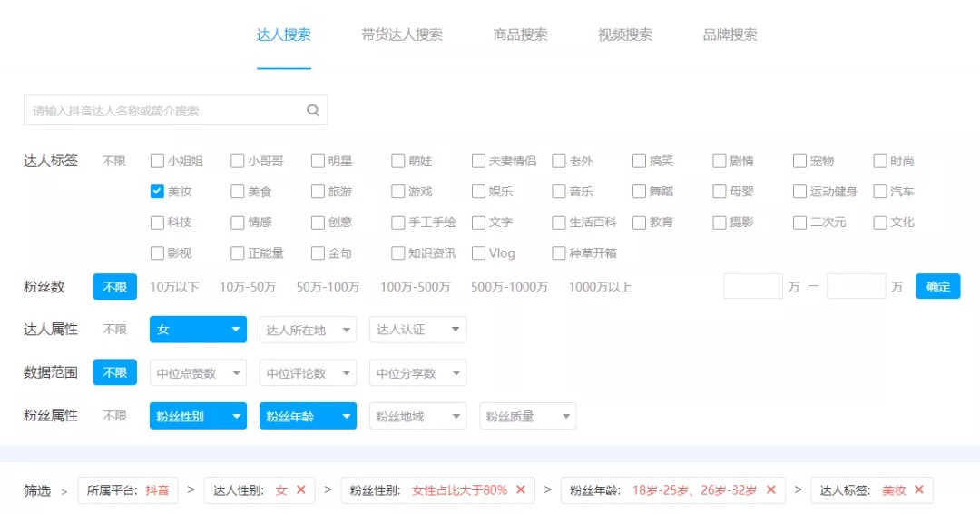Remove the 达人标签 美妆 filter tag
Screen dimensions: 980x514
point(918,489)
